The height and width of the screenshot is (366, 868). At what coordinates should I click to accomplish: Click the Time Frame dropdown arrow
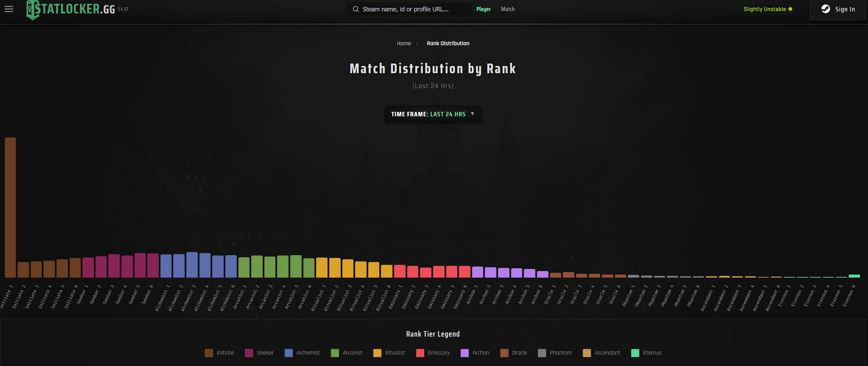(x=472, y=114)
